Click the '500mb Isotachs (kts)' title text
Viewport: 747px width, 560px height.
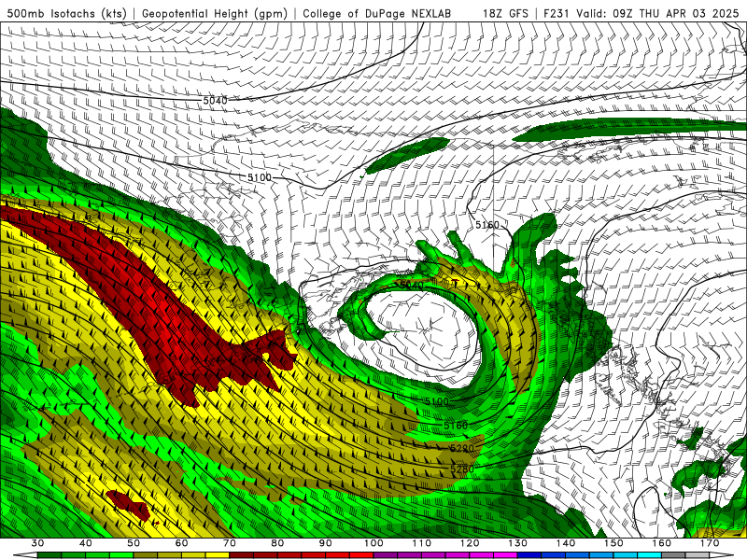(x=66, y=14)
